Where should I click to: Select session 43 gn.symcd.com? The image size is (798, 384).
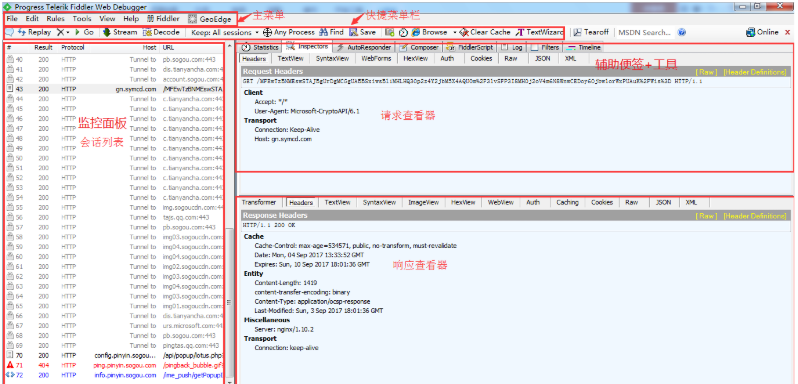pos(115,89)
